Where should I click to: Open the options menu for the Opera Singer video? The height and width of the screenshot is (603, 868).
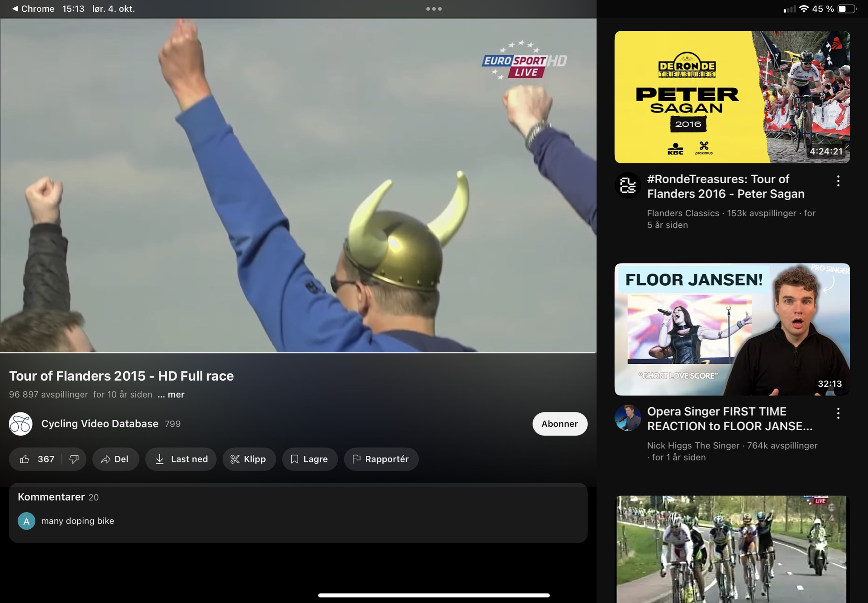pos(838,413)
